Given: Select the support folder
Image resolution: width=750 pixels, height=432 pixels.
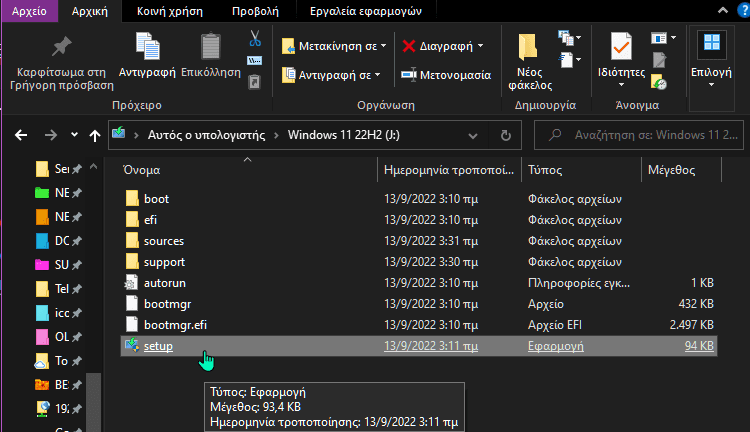Looking at the screenshot, I should click(419, 262).
